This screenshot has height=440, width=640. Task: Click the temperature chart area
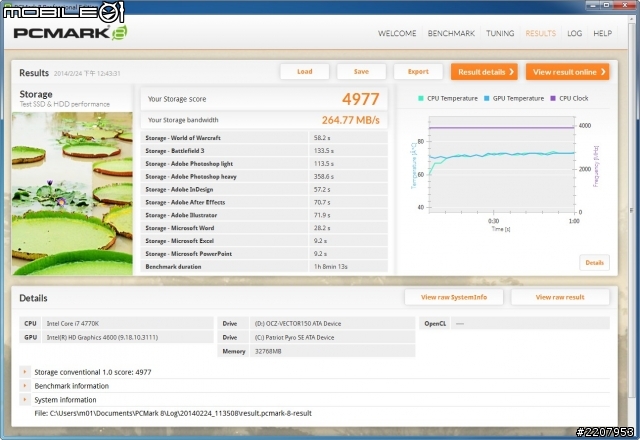pos(502,164)
